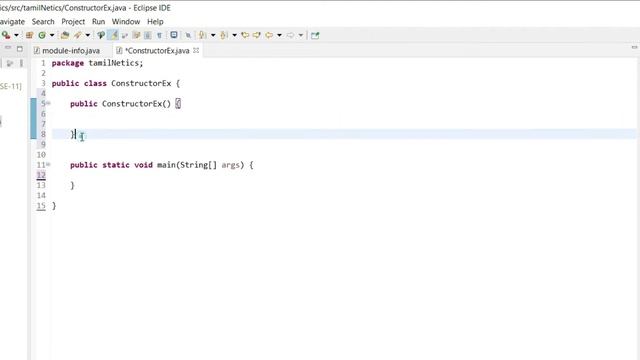The image size is (640, 360).
Task: Click line number 12 in the gutter
Action: click(x=41, y=175)
